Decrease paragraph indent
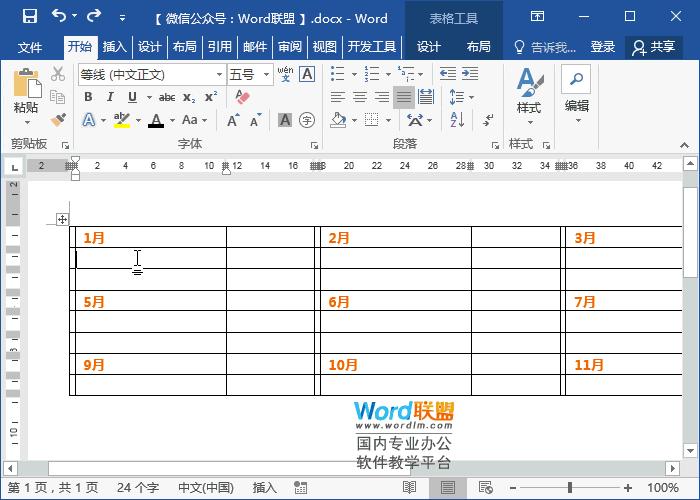The height and width of the screenshot is (500, 700). (x=447, y=74)
